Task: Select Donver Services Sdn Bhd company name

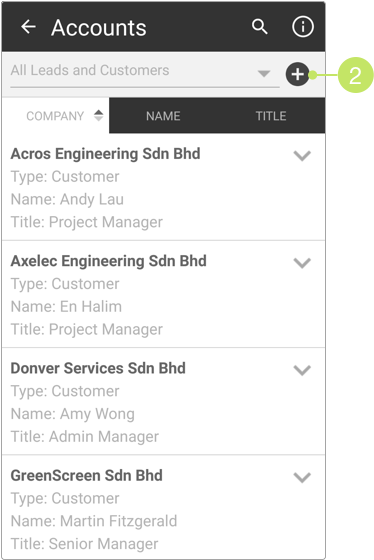Action: point(98,368)
